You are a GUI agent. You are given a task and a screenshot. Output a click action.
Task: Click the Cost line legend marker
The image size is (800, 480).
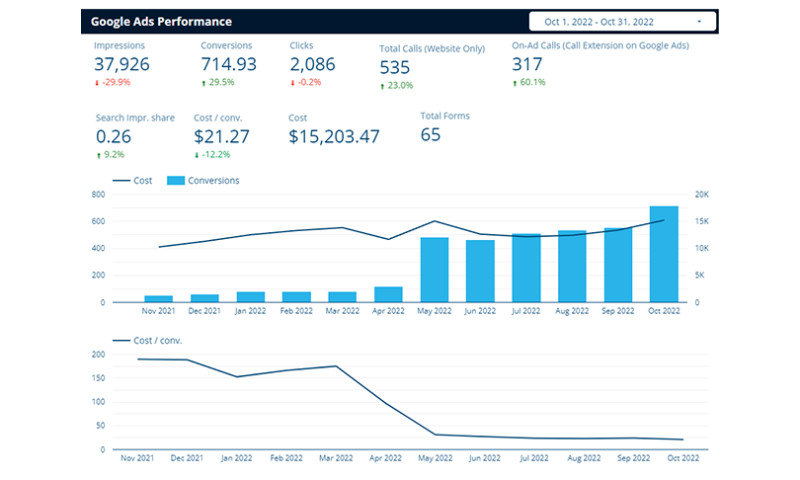click(120, 181)
